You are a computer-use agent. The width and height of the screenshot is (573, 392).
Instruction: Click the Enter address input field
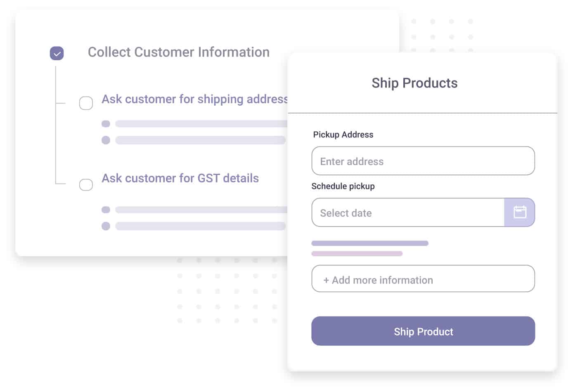pyautogui.click(x=423, y=161)
